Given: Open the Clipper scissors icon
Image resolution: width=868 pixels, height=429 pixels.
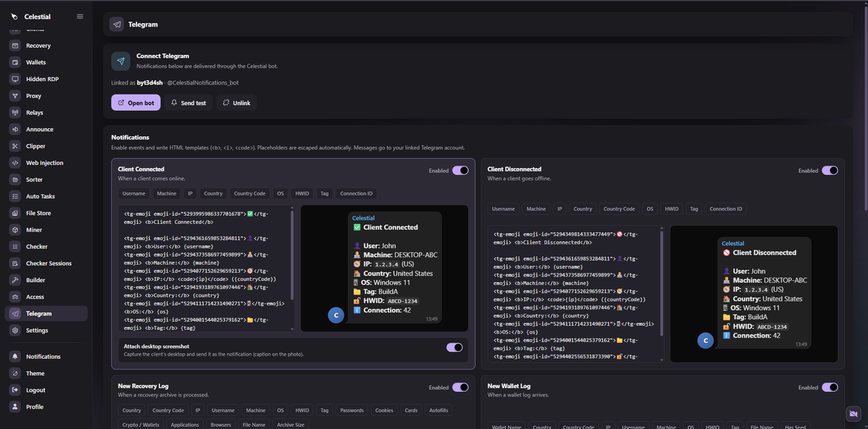Looking at the screenshot, I should (x=14, y=146).
